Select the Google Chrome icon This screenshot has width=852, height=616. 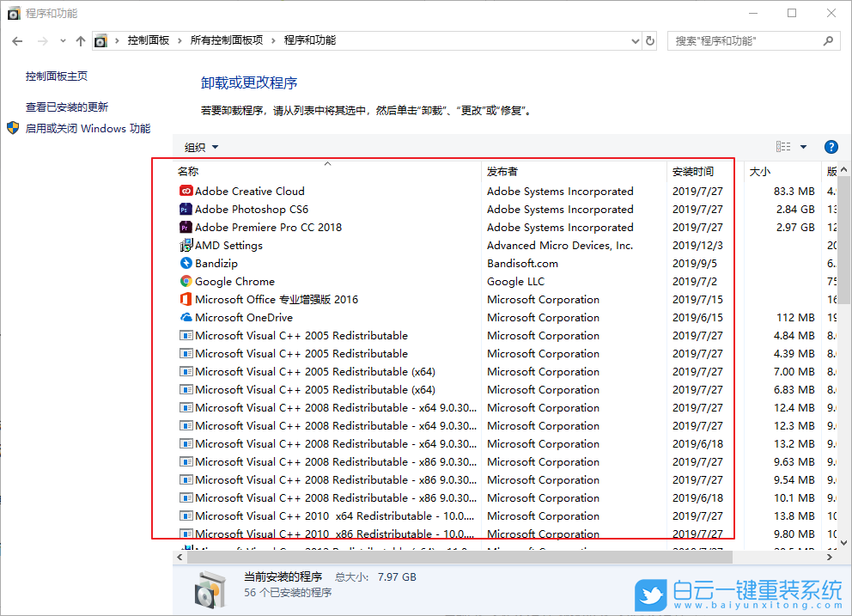click(186, 281)
